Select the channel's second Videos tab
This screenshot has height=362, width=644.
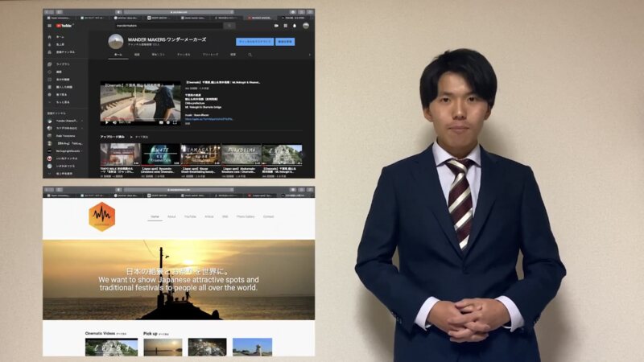(137, 55)
